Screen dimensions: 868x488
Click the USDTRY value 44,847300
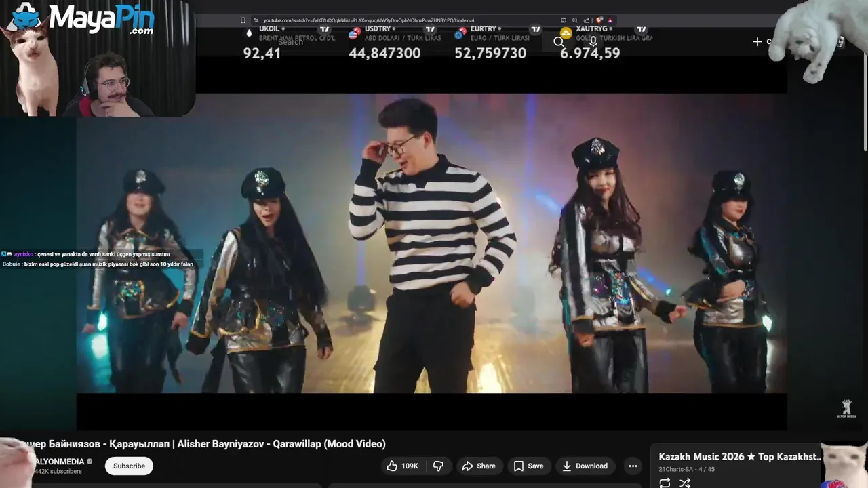[x=384, y=53]
